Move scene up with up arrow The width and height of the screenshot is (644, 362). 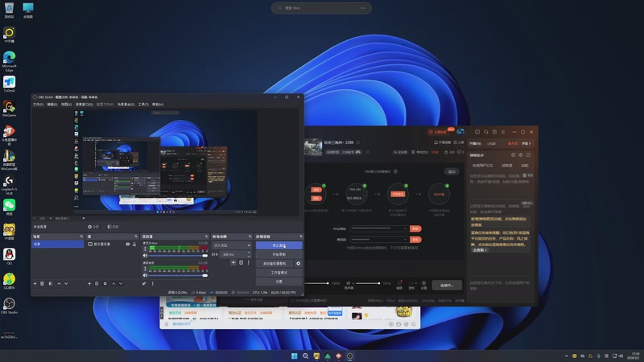(59, 284)
